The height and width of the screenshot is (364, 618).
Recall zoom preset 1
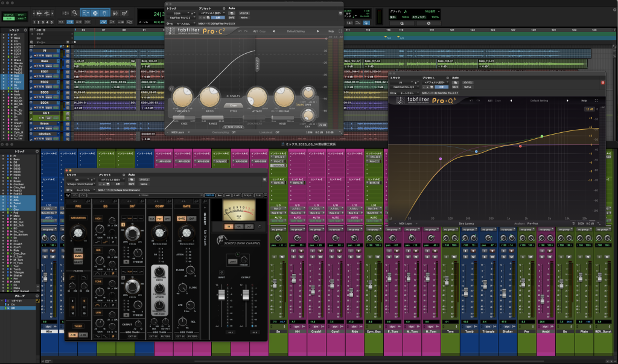[x=34, y=22]
